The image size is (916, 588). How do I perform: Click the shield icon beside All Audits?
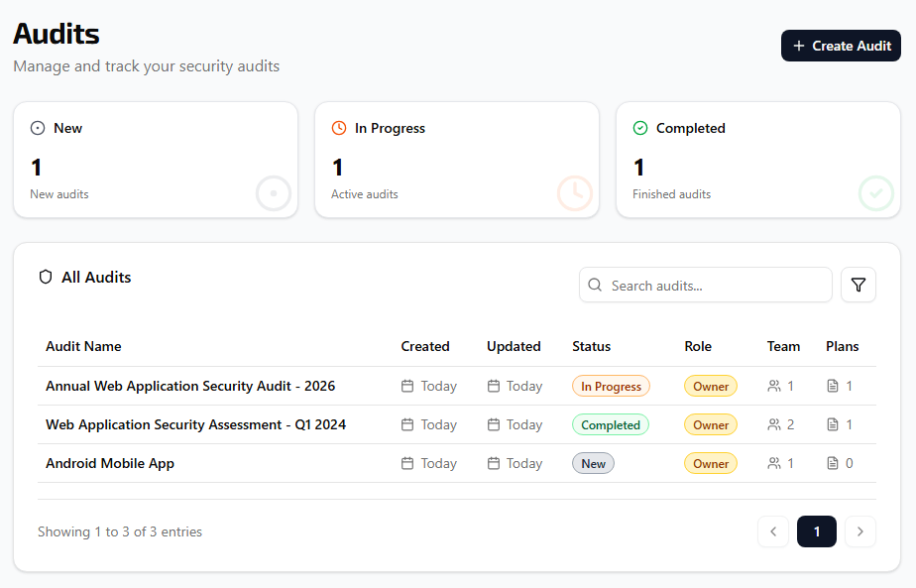(x=46, y=277)
